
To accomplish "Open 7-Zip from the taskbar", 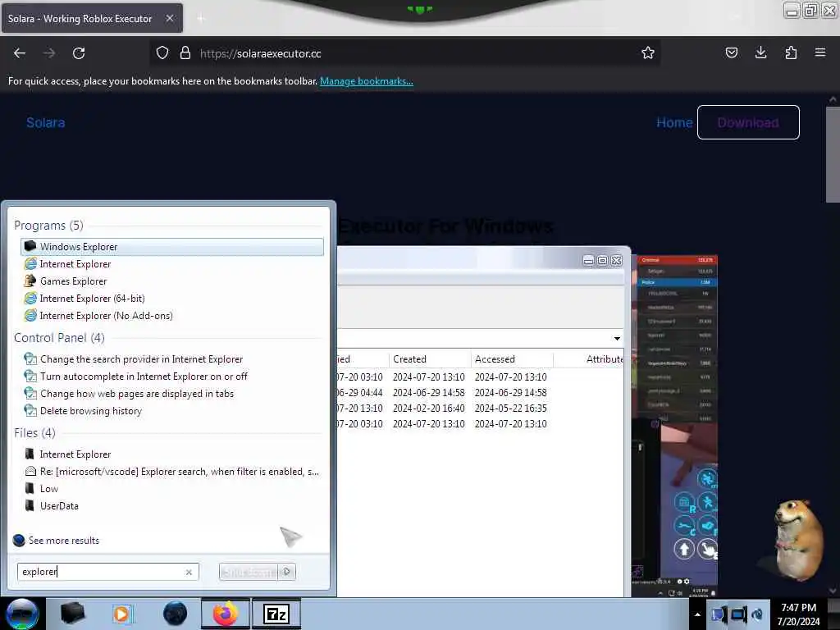I will 276,614.
